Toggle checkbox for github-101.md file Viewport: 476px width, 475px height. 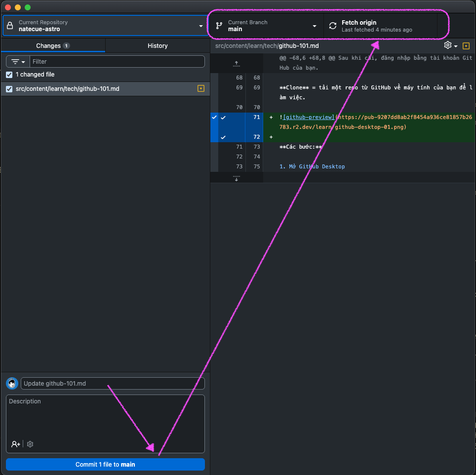pyautogui.click(x=9, y=89)
